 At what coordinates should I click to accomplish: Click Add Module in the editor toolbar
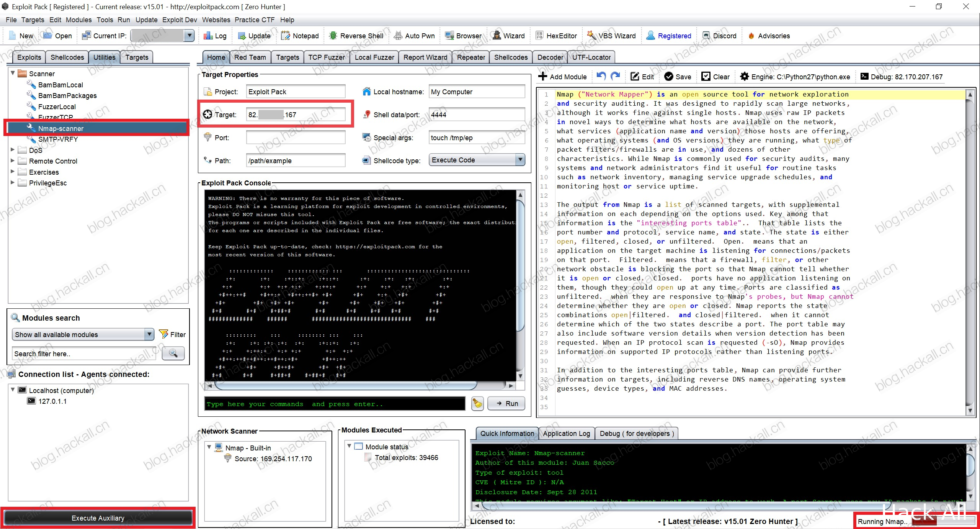click(x=562, y=77)
